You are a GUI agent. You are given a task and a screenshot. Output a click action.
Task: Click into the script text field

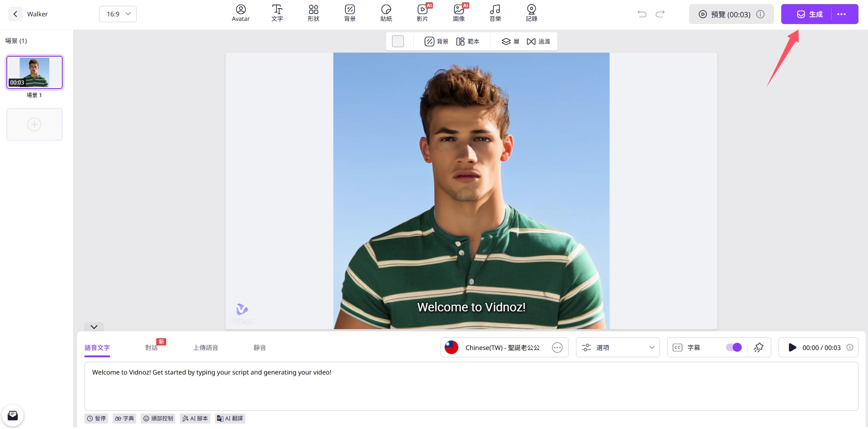(471, 386)
